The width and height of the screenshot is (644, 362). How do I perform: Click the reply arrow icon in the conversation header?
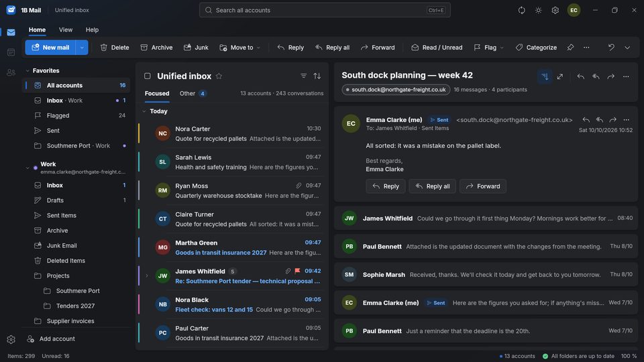point(581,76)
